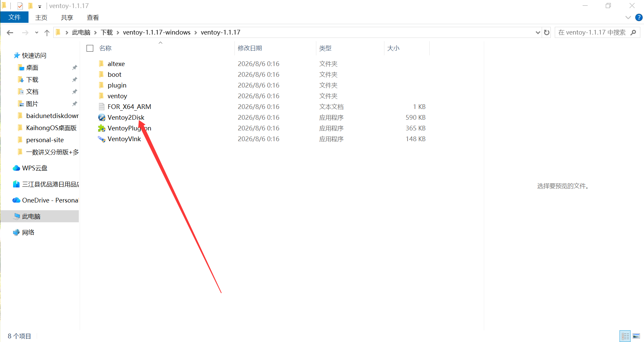
Task: Sort files by 类型 column
Action: [x=325, y=48]
